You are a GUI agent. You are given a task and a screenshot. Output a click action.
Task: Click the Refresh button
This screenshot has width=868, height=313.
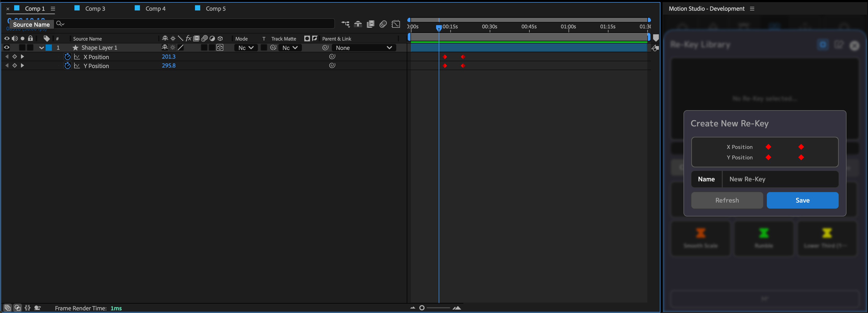(x=727, y=200)
